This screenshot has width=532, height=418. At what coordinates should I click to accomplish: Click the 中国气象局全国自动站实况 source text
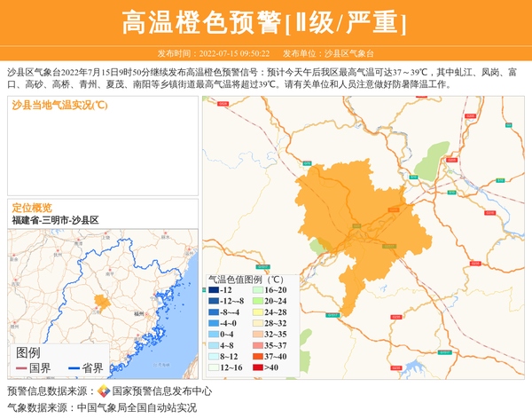tap(137, 407)
